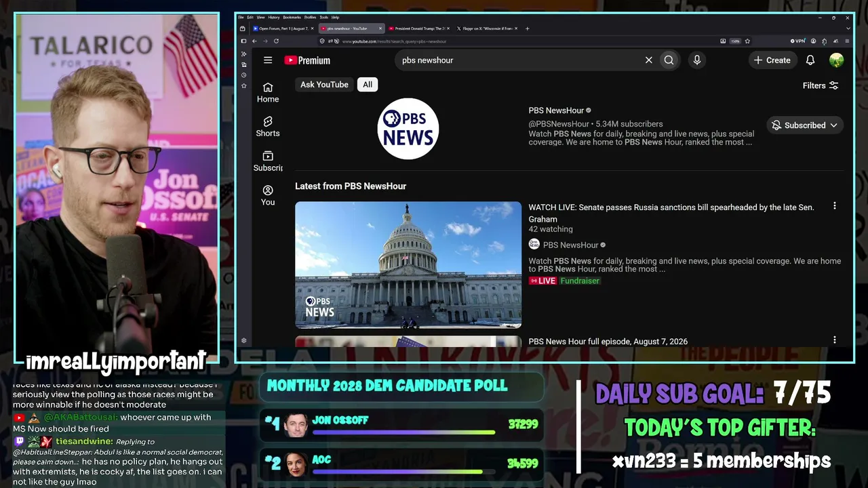Open the History menu
868x488 pixels.
click(274, 17)
